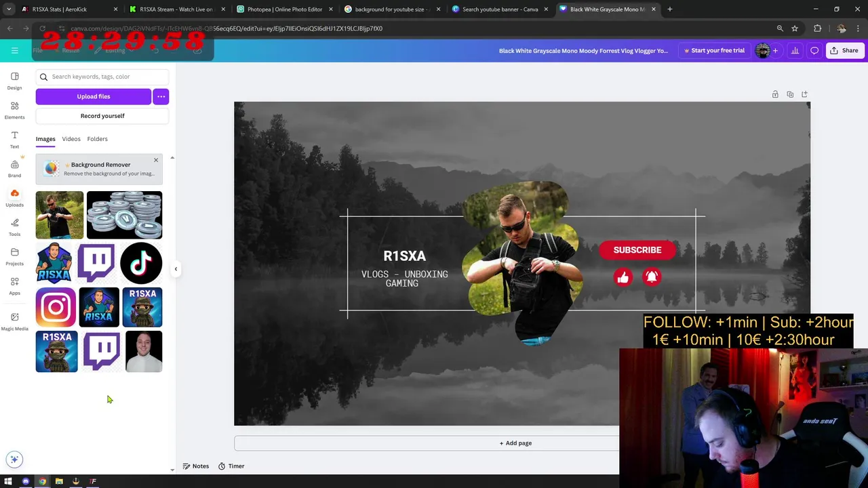Duplicate the page with duplicate icon
The width and height of the screenshot is (868, 488).
(x=790, y=94)
